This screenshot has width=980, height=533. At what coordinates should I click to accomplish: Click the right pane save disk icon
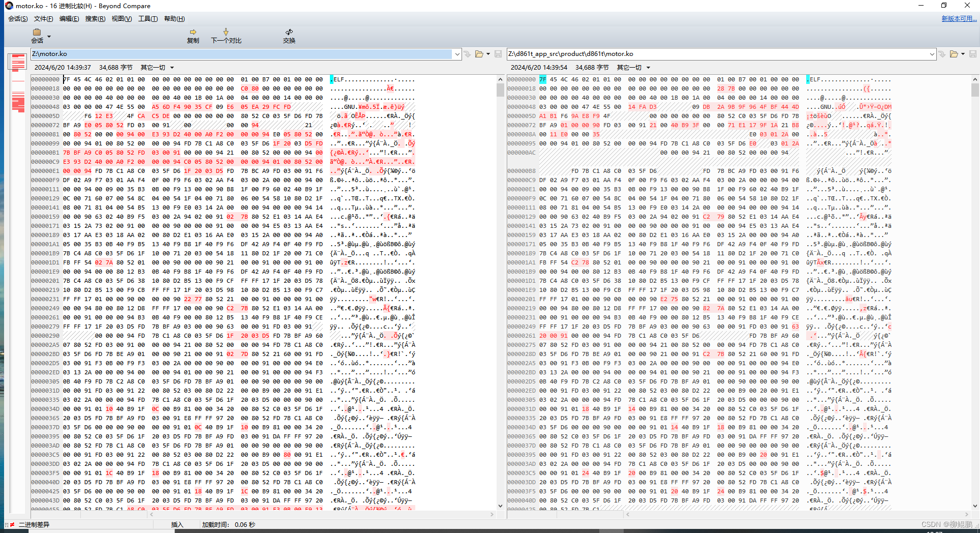point(973,54)
